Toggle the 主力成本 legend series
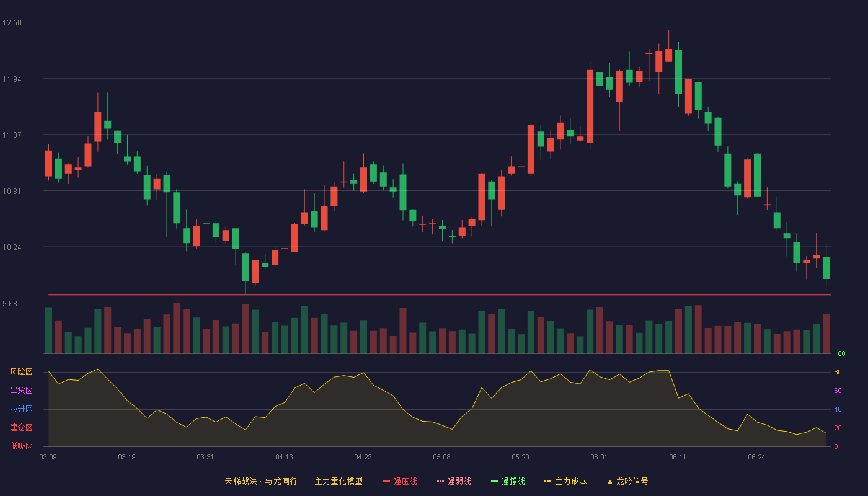The height and width of the screenshot is (496, 868). (x=565, y=481)
